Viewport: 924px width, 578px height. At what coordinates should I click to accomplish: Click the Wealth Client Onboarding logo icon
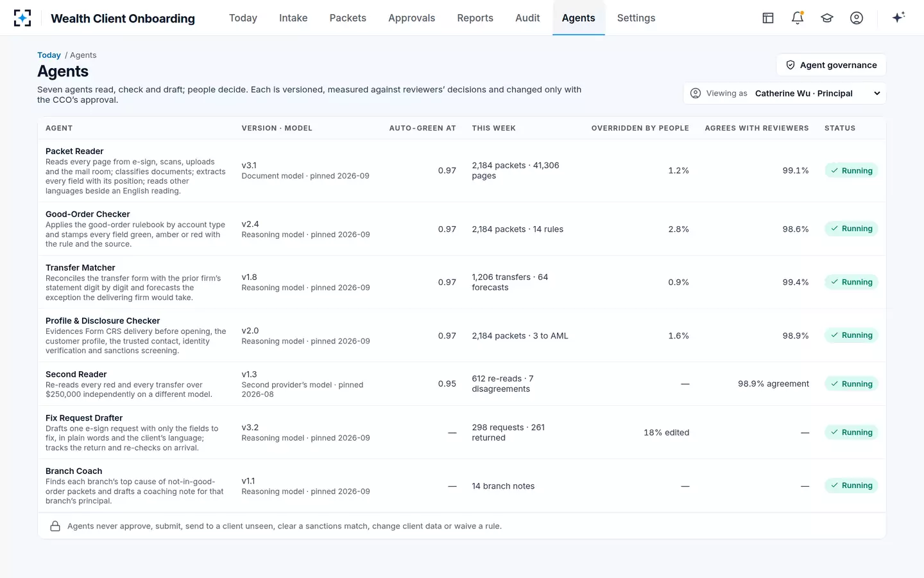22,18
